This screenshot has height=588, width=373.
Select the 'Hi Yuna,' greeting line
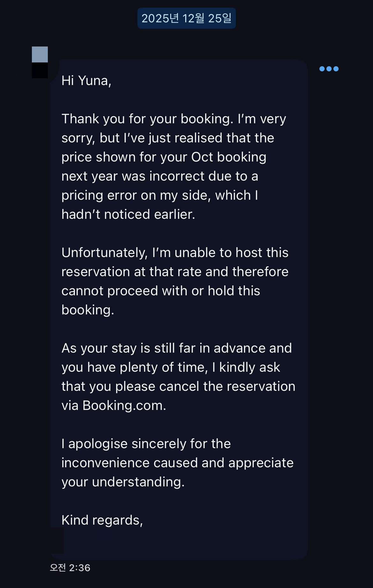[86, 81]
